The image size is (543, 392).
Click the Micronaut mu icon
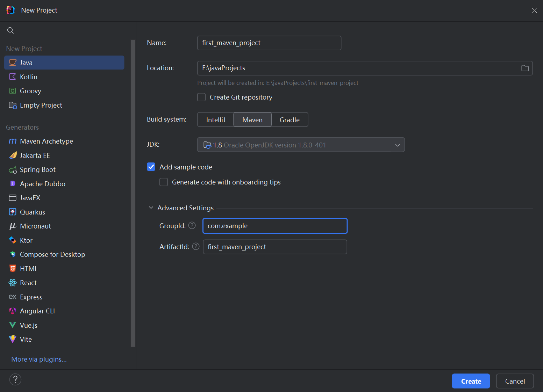point(13,226)
